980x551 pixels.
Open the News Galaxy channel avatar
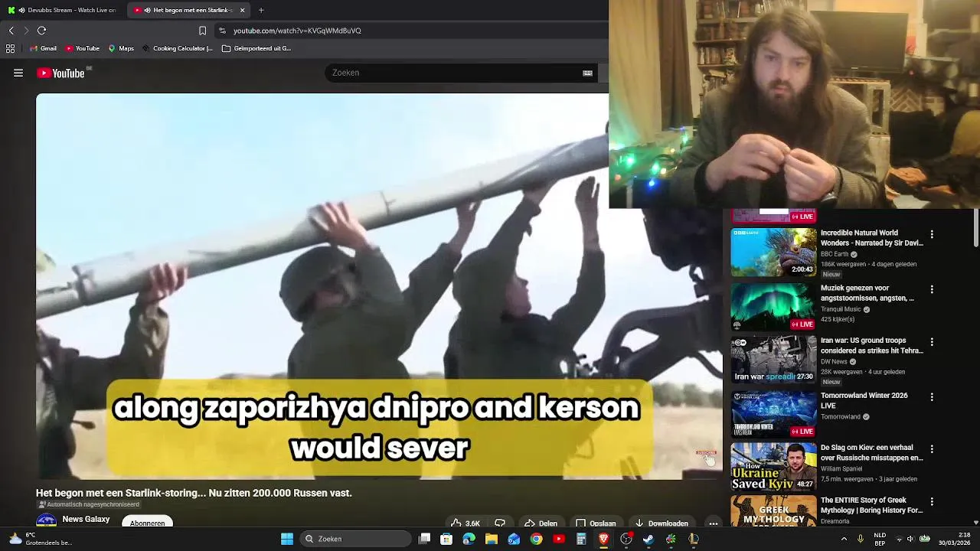click(47, 520)
